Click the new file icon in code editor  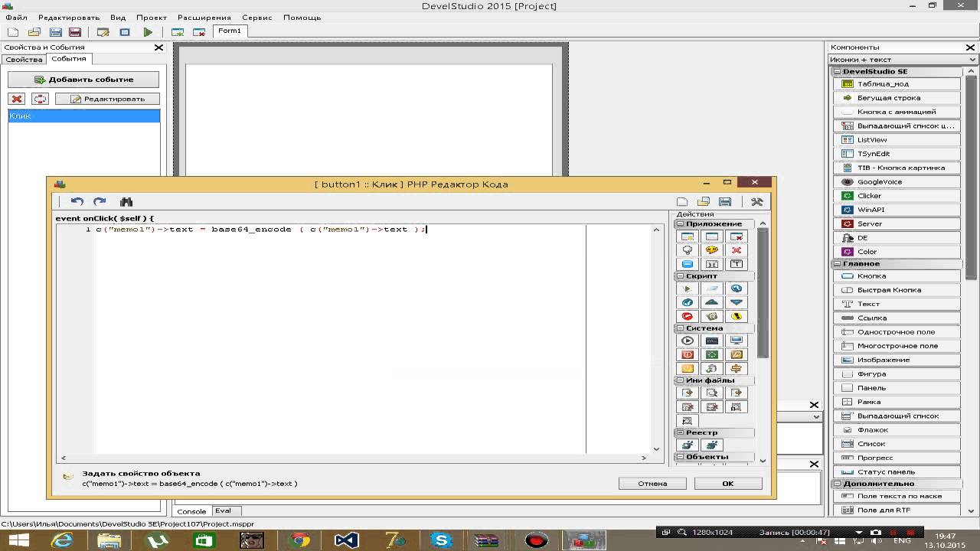(682, 201)
